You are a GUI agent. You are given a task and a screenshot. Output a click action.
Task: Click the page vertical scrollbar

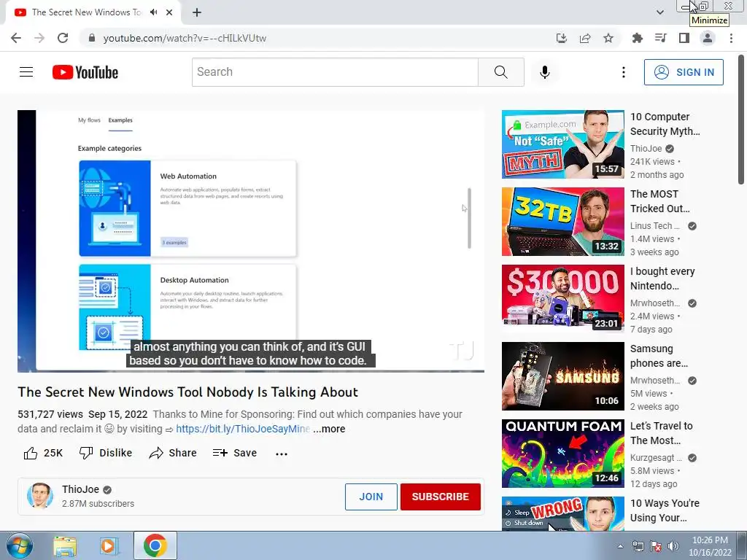[742, 119]
